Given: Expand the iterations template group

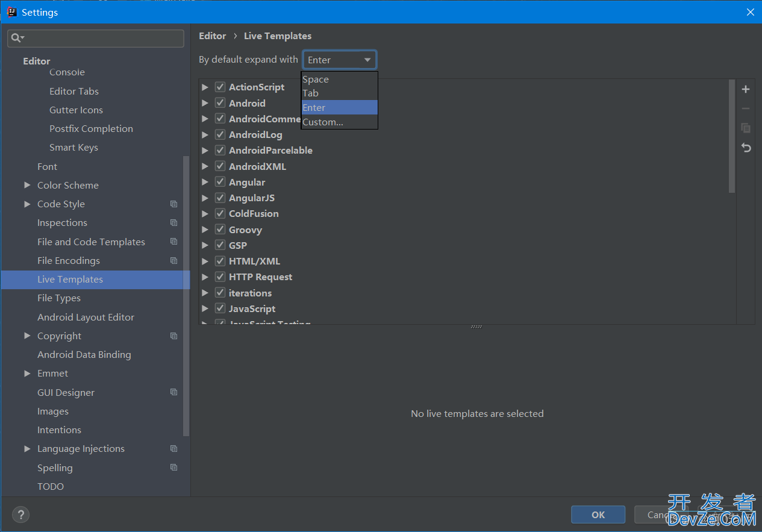Looking at the screenshot, I should (205, 293).
